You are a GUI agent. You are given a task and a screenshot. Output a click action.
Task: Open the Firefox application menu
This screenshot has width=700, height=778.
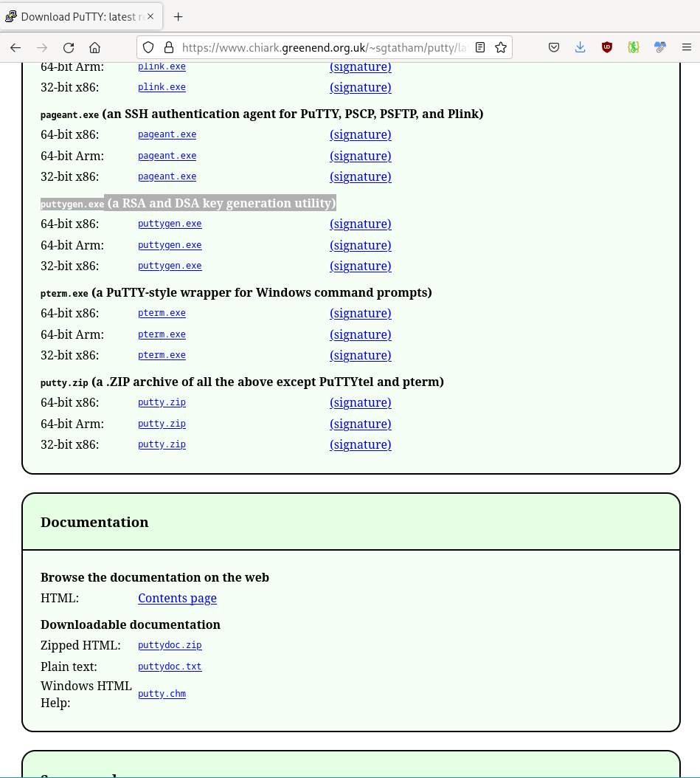click(687, 48)
